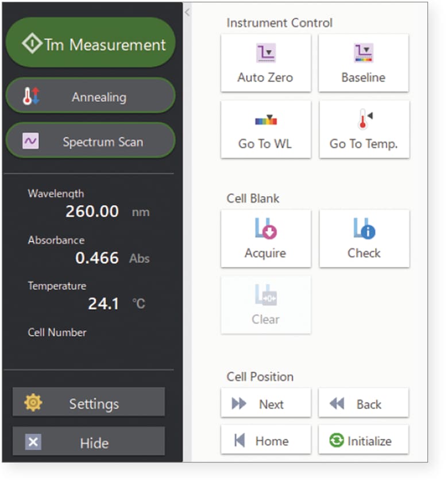This screenshot has width=448, height=484.
Task: Click the Check cell blank icon
Action: coord(364,228)
